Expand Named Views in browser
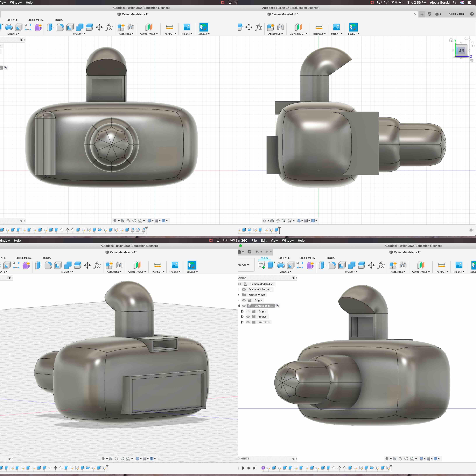 click(238, 295)
